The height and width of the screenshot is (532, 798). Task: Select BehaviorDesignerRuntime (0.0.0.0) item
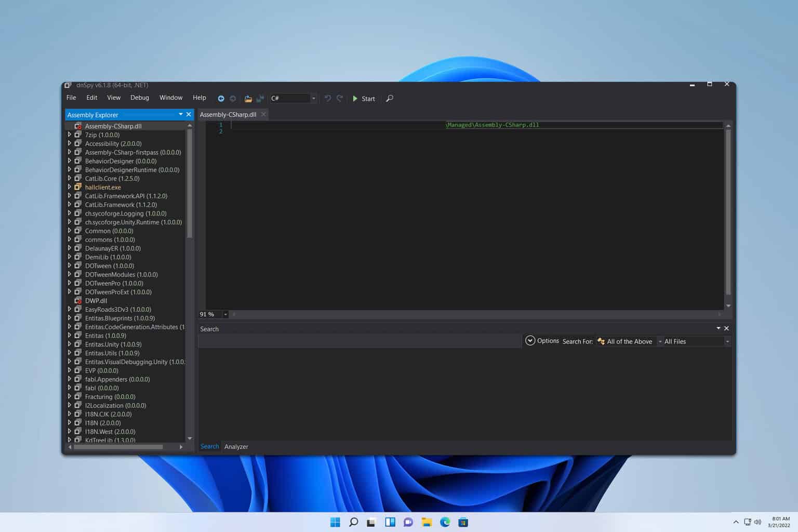[132, 170]
